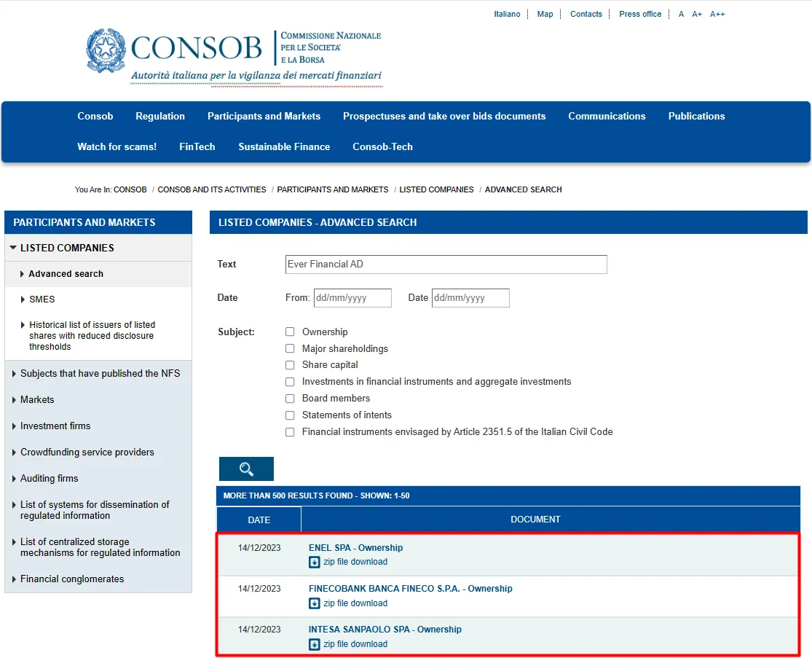Click the From date input field
This screenshot has width=812, height=658.
tap(352, 298)
